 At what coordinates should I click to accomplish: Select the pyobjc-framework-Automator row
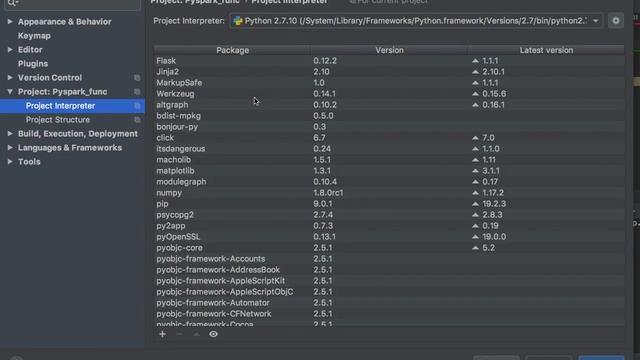pyautogui.click(x=389, y=303)
